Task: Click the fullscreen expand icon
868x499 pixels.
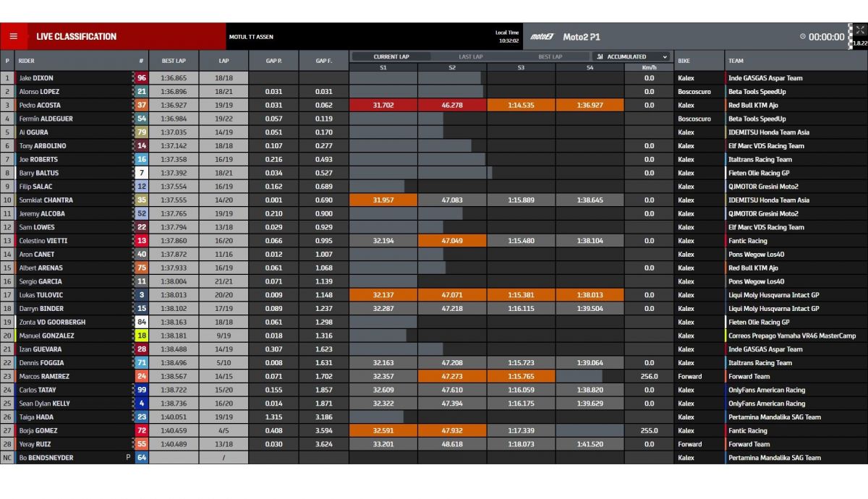Action: tap(859, 30)
